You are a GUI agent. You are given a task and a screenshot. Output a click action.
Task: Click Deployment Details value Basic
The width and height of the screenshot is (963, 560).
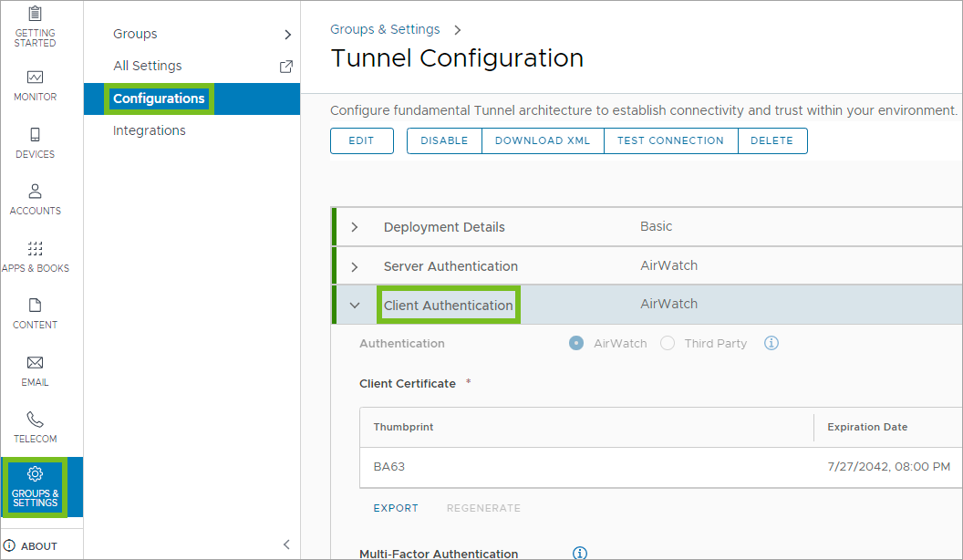point(656,226)
